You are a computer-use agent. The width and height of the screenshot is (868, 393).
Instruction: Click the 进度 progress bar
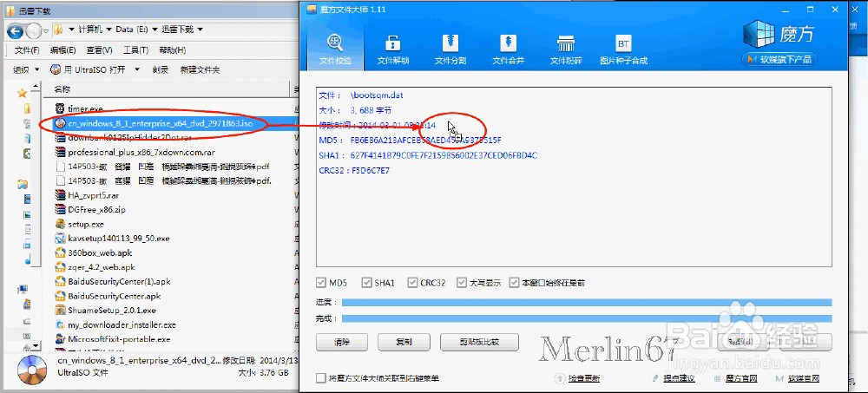pos(586,302)
